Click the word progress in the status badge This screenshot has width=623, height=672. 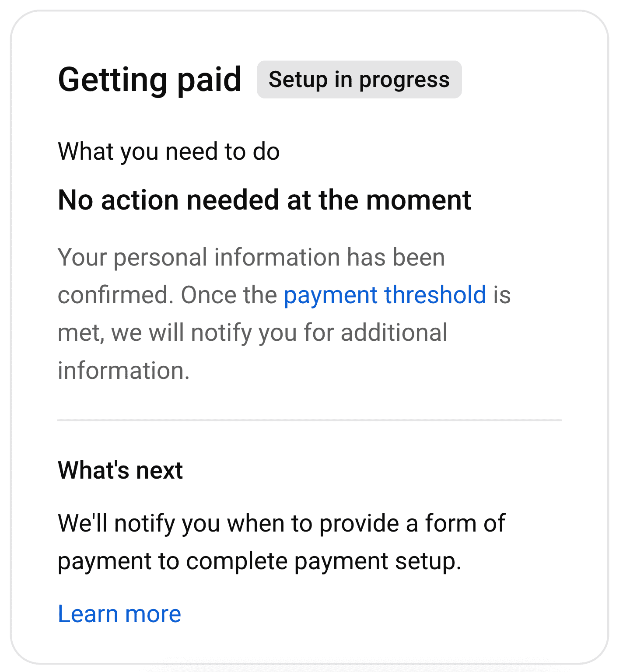point(404,80)
